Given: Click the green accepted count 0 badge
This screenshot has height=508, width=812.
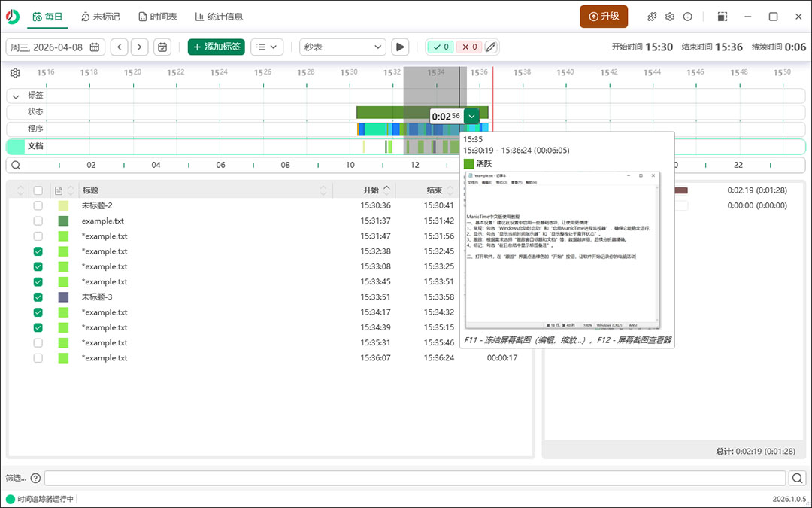Looking at the screenshot, I should pyautogui.click(x=441, y=47).
